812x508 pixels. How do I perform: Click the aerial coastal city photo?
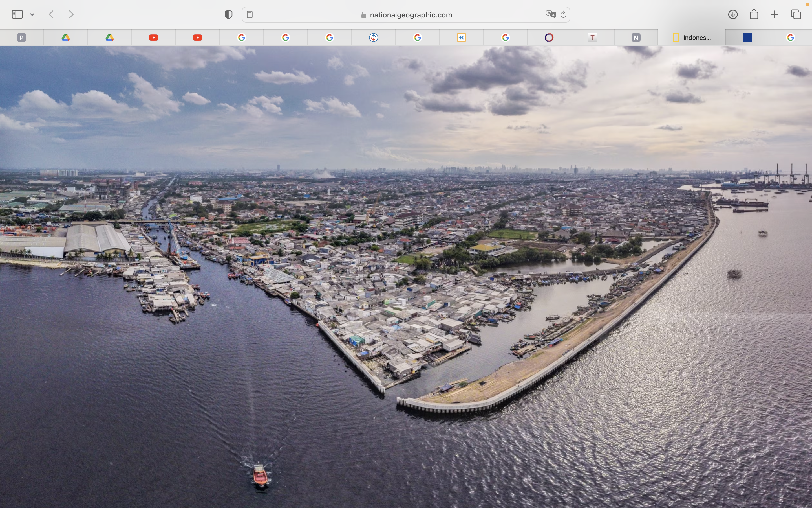click(x=406, y=277)
